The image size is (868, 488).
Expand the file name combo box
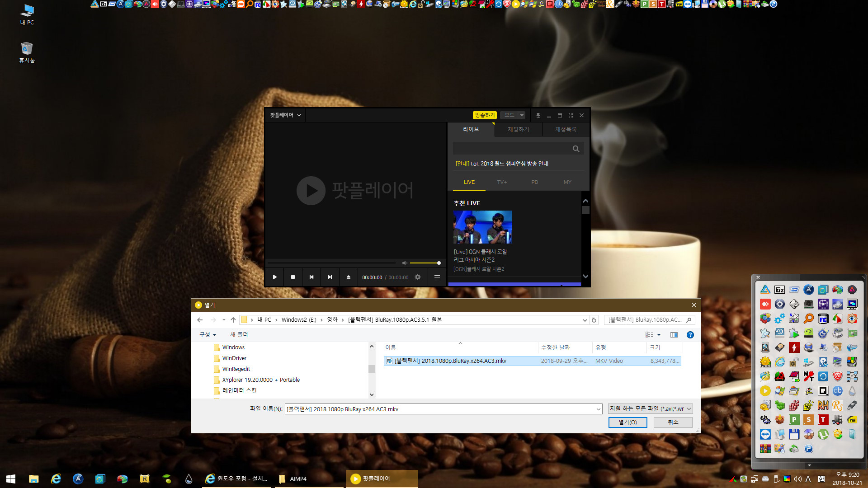coord(598,409)
